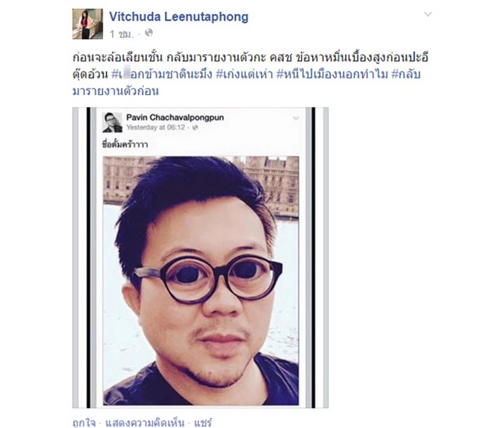Click the embedded caption text ชื่อต้มคร้าาาา
504x428 pixels.
[x=125, y=144]
